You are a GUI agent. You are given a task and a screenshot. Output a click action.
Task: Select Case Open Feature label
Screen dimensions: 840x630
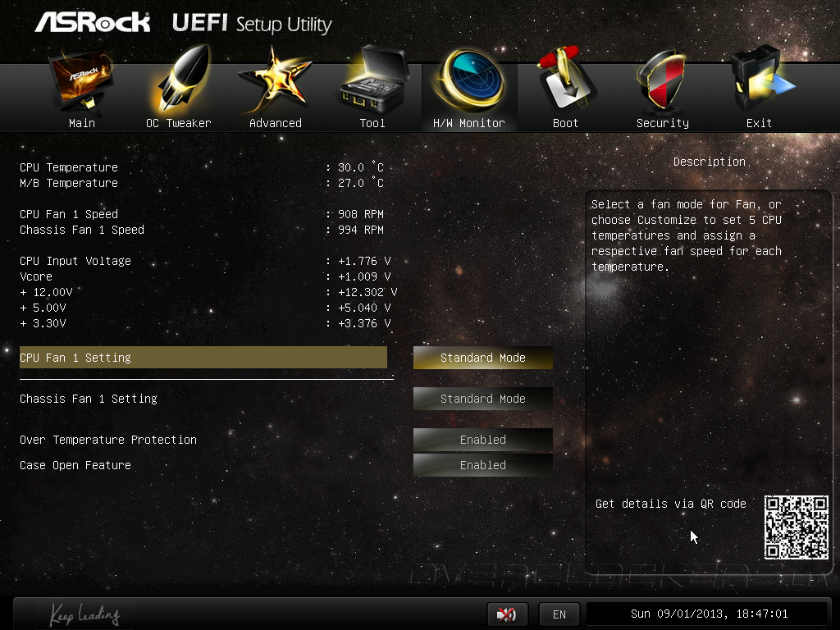click(x=75, y=465)
